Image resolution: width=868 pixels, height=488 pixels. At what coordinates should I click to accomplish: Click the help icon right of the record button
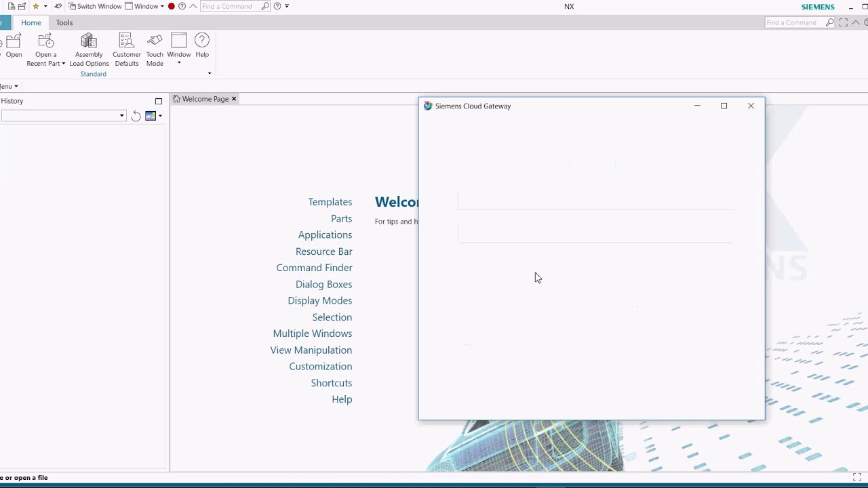(x=182, y=6)
